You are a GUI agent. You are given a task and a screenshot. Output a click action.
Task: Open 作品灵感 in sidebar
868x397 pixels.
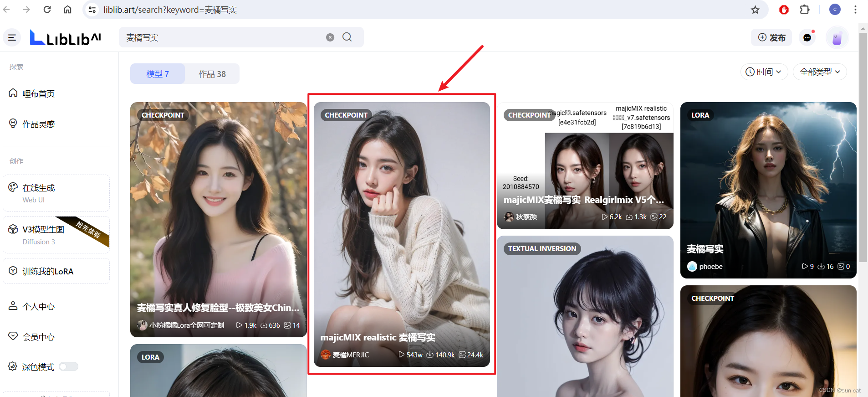coord(32,124)
